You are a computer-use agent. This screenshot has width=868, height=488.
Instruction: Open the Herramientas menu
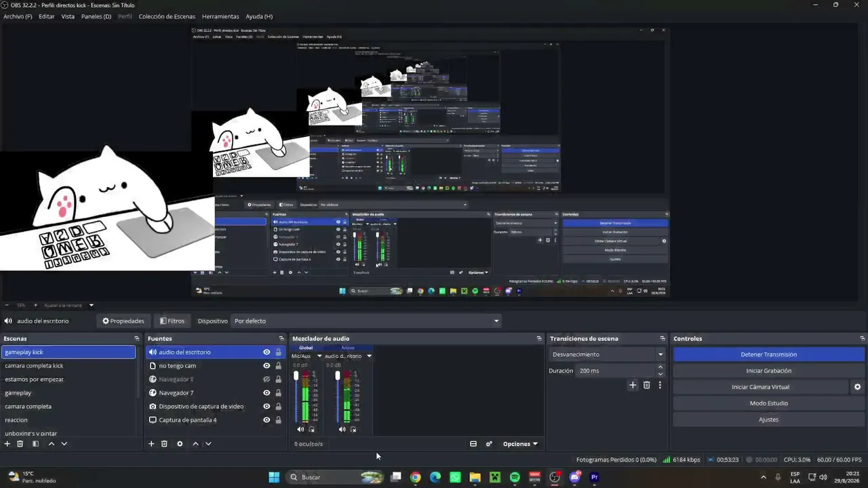tap(220, 16)
